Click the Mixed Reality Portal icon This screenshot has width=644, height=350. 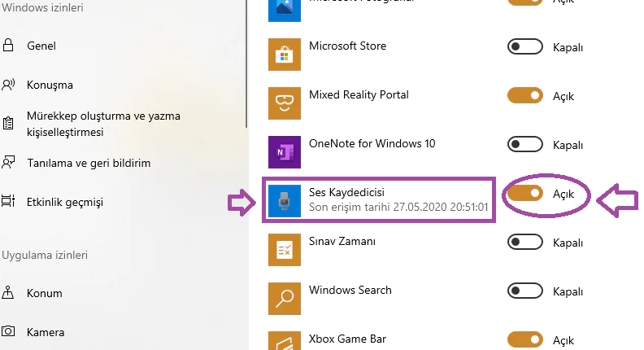[x=285, y=103]
